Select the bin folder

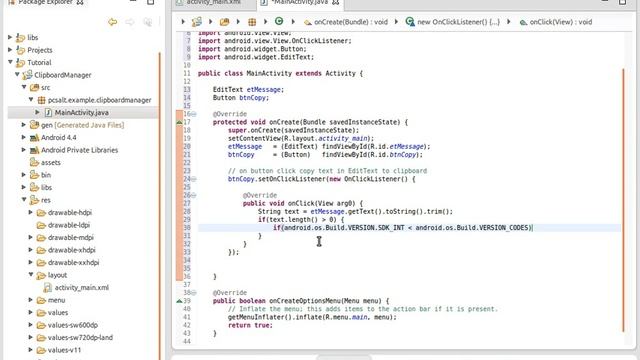(x=46, y=175)
